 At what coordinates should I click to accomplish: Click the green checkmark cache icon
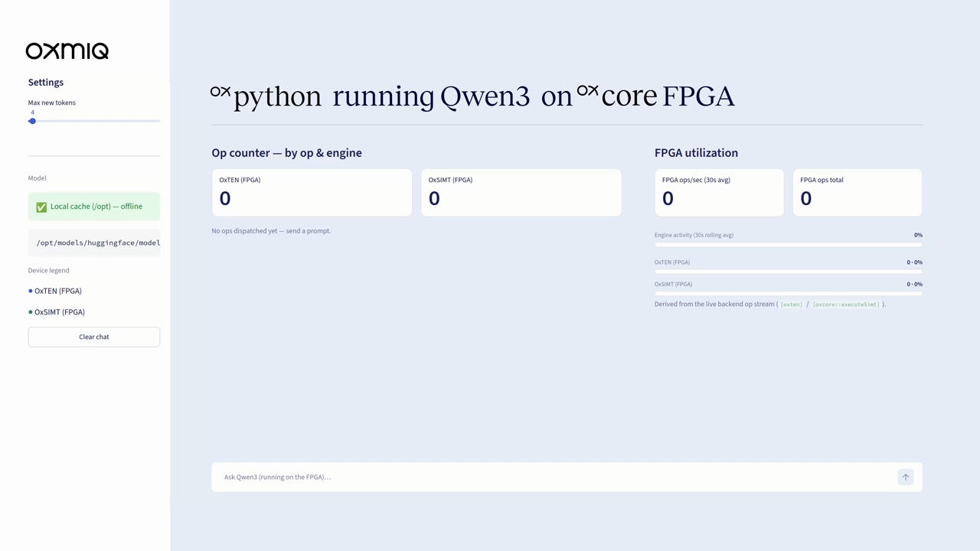coord(41,207)
